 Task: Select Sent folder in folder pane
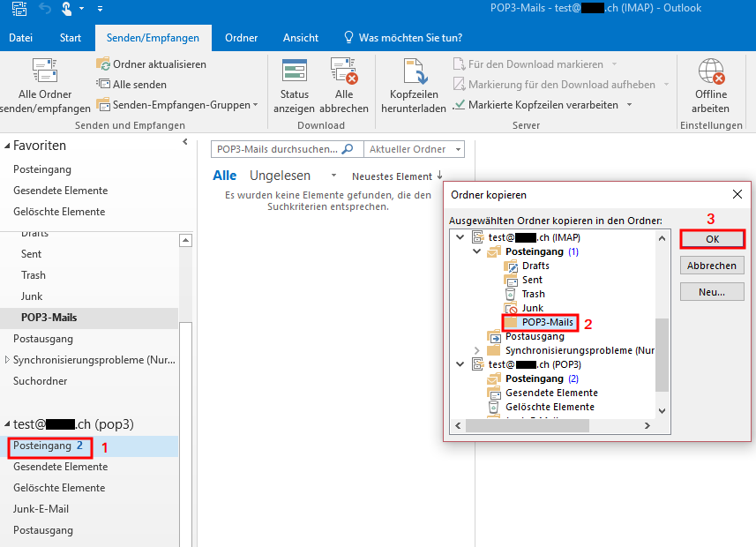point(32,254)
